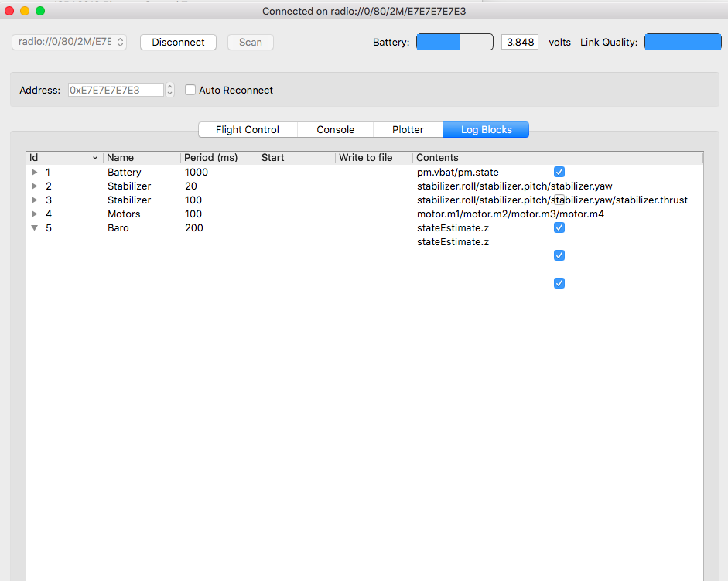This screenshot has height=581, width=728.
Task: Click the Scan button
Action: tap(250, 43)
